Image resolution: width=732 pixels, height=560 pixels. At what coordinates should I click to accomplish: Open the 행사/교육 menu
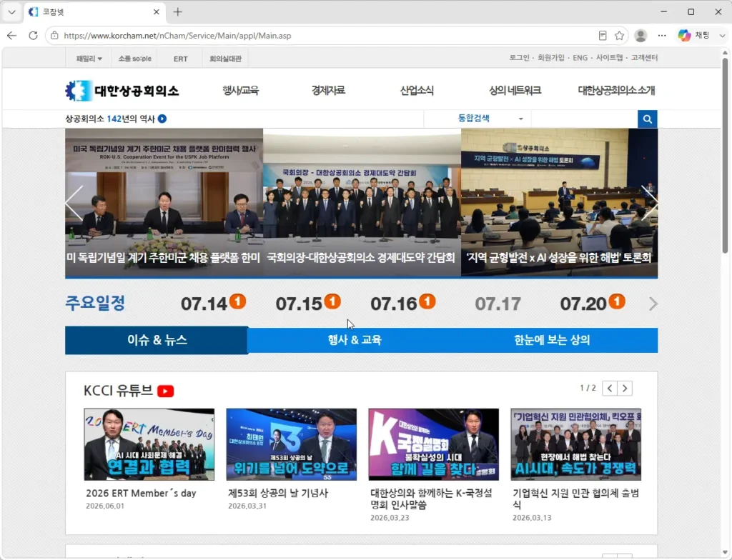tap(240, 90)
